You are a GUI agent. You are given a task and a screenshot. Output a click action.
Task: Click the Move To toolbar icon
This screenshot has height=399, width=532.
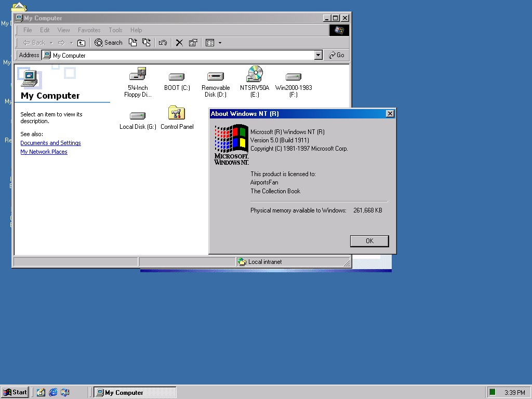click(x=132, y=43)
